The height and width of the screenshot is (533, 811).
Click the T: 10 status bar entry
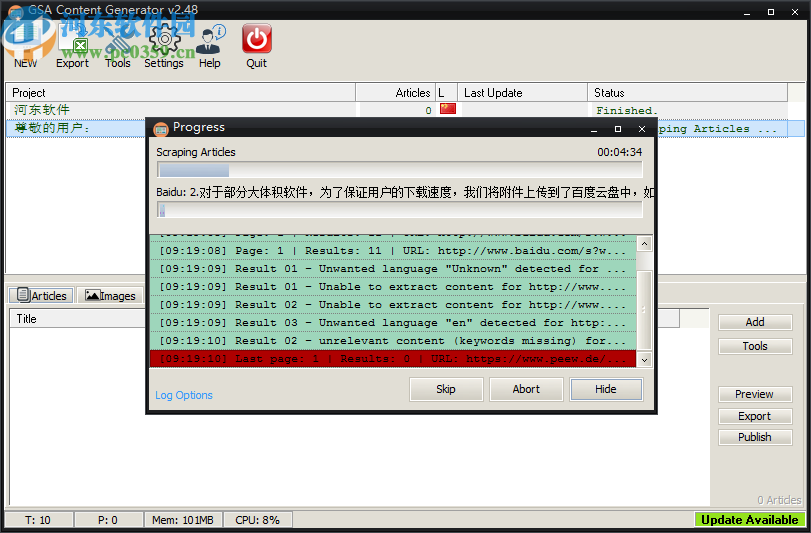[39, 520]
